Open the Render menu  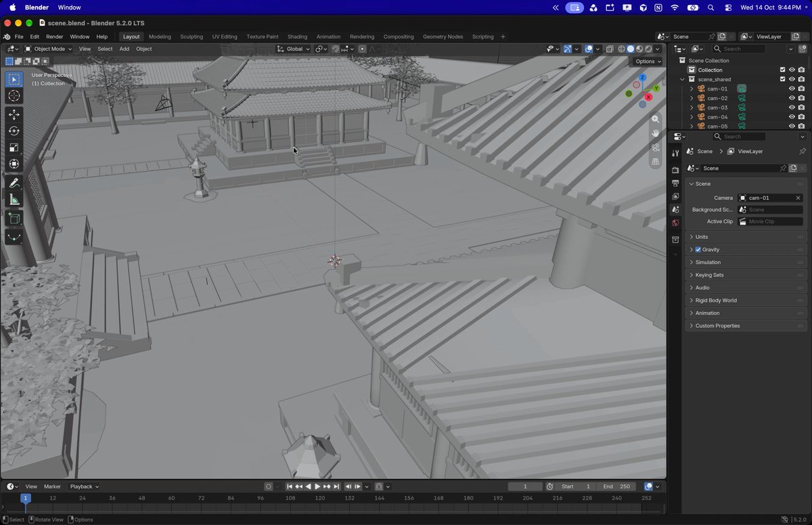tap(54, 37)
